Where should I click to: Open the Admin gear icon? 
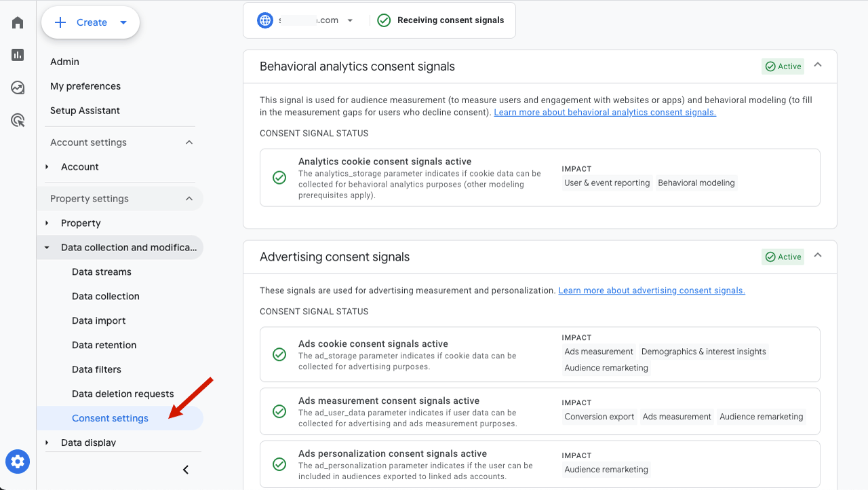pos(18,462)
